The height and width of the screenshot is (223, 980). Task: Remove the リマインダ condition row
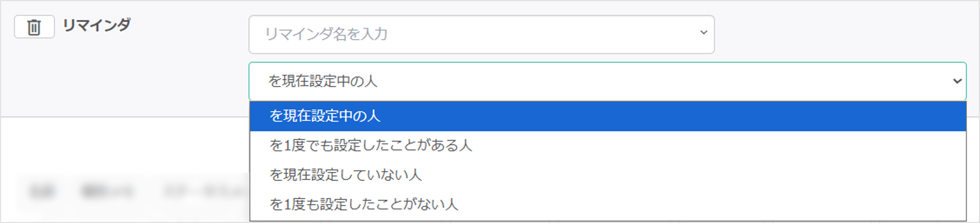[34, 27]
